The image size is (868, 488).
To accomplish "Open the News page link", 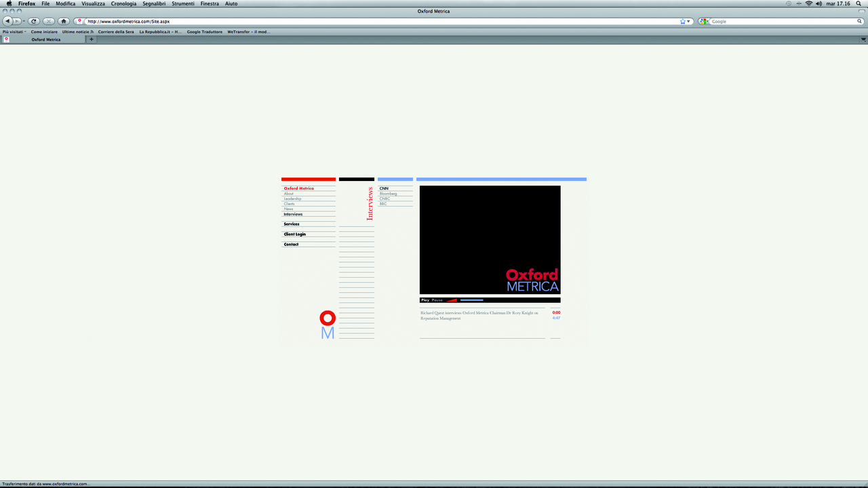I will tap(288, 209).
